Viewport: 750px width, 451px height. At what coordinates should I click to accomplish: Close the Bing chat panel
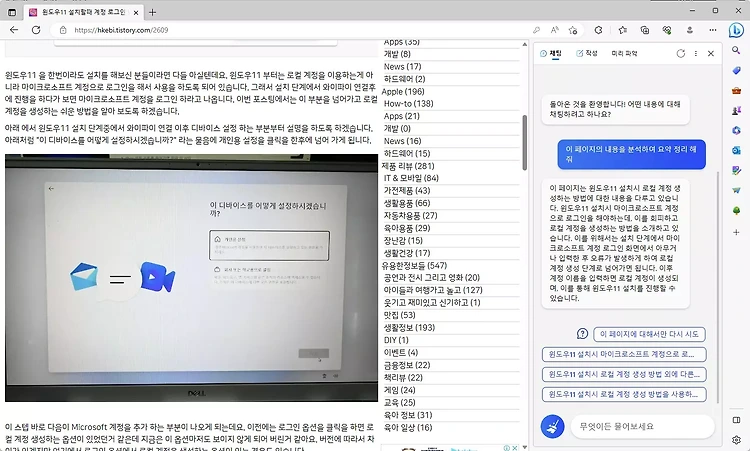coord(711,54)
